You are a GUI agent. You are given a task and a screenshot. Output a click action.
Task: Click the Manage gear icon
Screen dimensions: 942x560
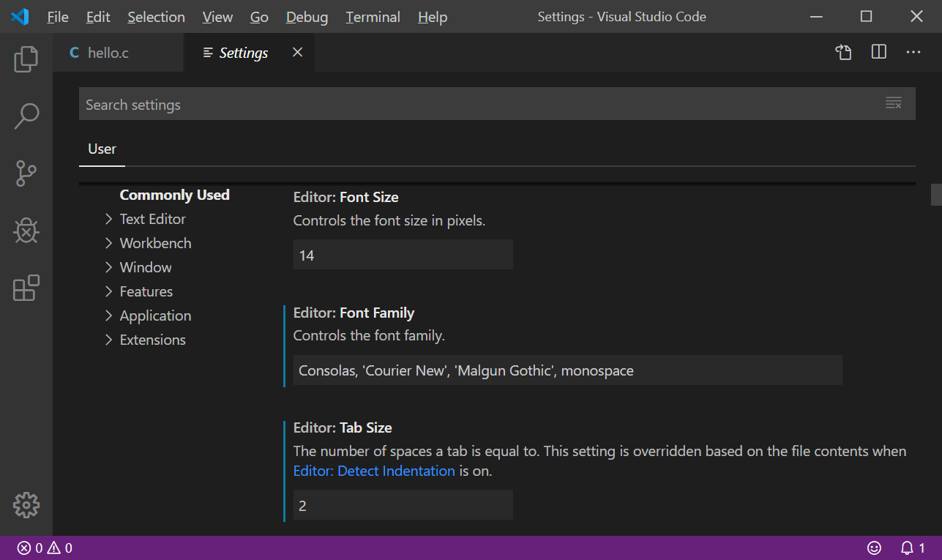tap(26, 504)
